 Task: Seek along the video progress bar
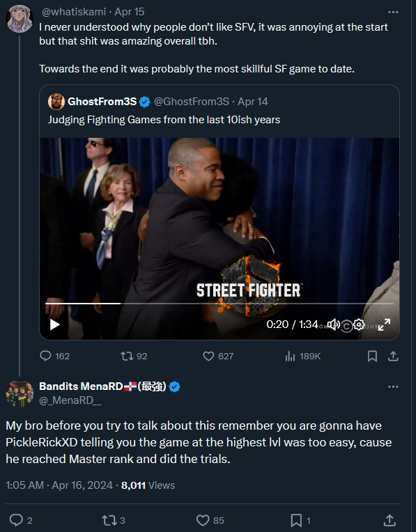219,304
